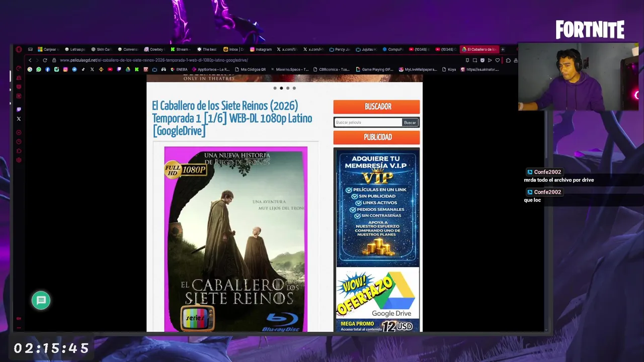Switch to Instagram tab

(261, 49)
